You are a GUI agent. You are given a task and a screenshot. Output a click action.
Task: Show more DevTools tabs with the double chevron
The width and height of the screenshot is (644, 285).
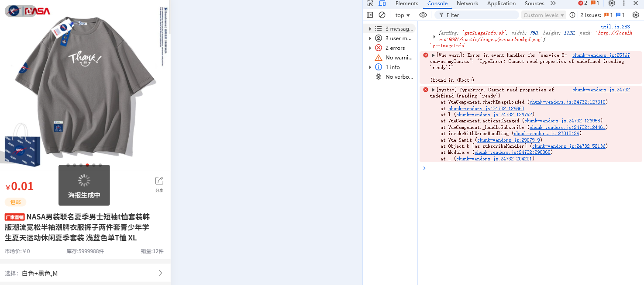pos(553,3)
